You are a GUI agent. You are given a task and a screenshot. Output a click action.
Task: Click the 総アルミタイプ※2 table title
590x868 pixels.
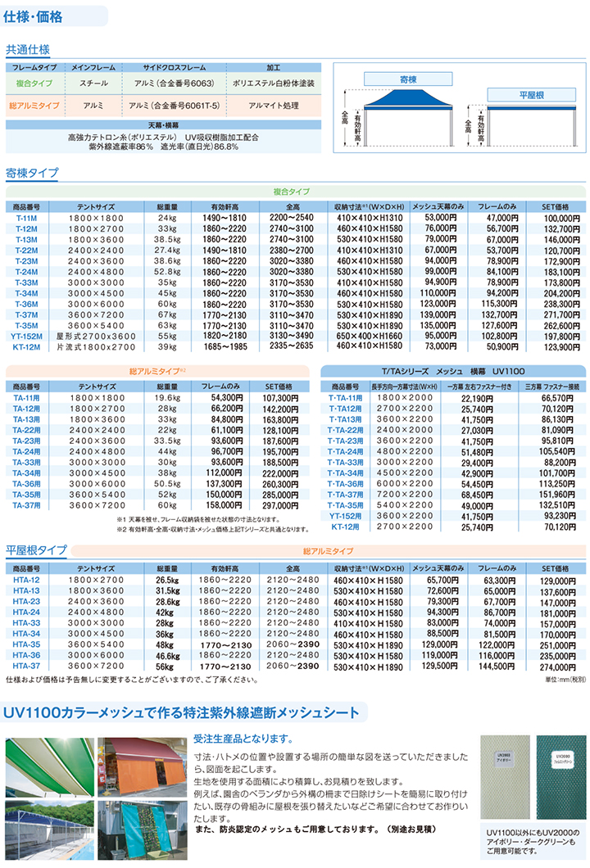(x=158, y=371)
